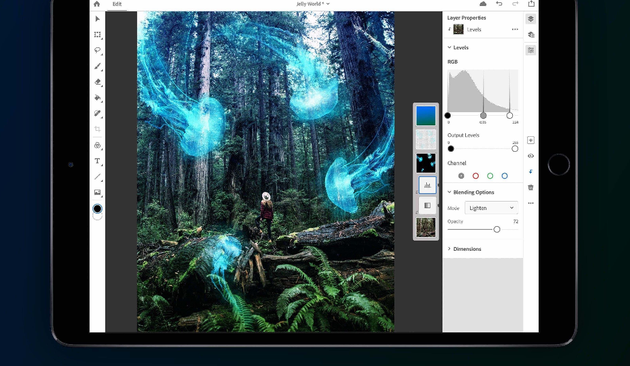Click the gray midtone levels handle
Screen dimensions: 630x366
coord(483,116)
